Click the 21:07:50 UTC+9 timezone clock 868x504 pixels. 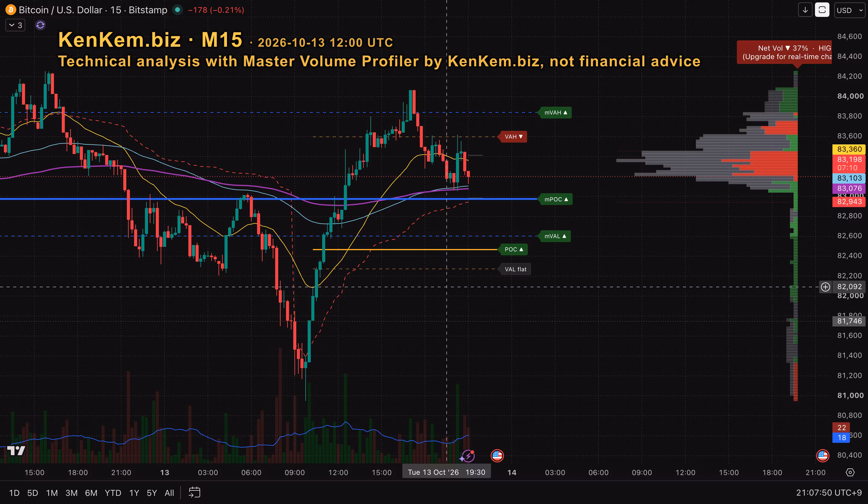tap(829, 493)
